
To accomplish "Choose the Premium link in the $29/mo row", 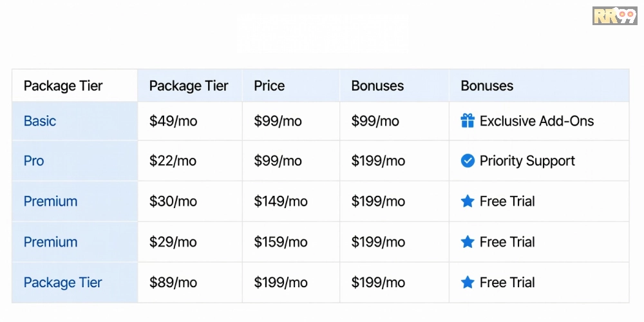I will pos(50,242).
